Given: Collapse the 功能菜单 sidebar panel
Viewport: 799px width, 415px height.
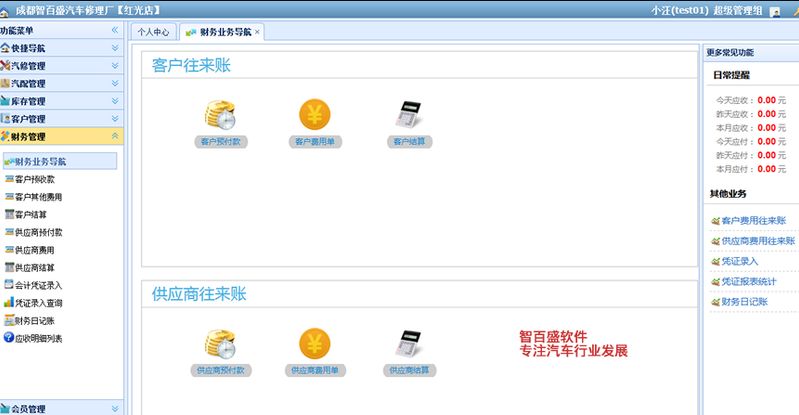Looking at the screenshot, I should point(115,30).
